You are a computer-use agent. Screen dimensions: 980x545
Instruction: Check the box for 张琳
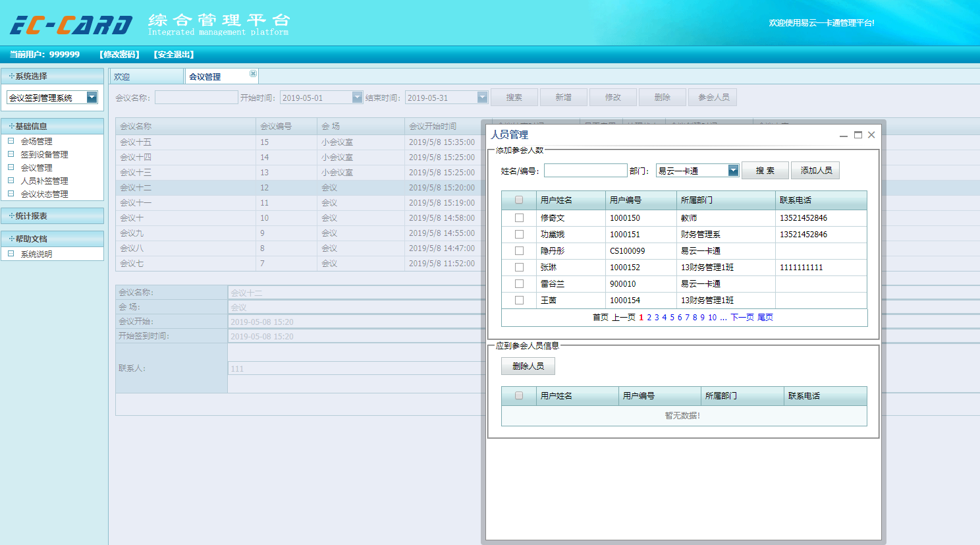[519, 267]
